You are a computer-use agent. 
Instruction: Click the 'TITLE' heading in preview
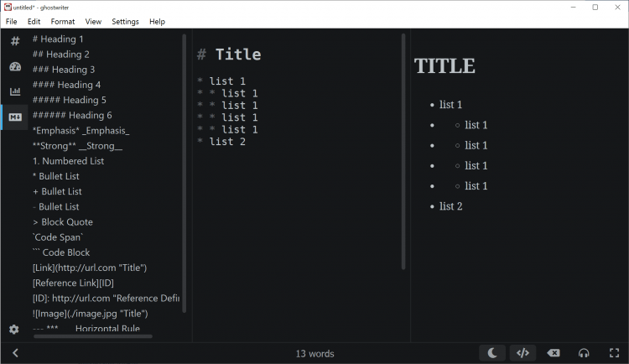click(444, 66)
